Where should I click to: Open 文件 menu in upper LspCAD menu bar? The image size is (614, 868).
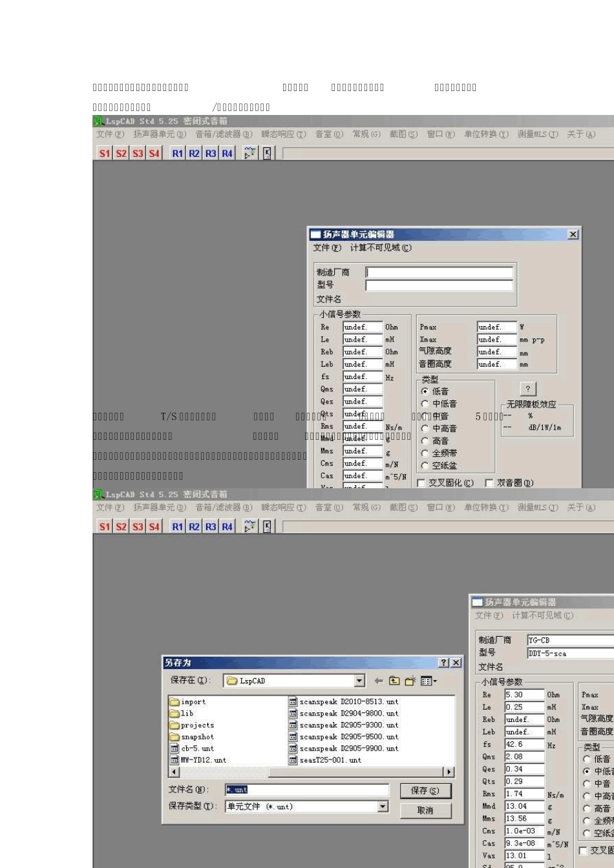click(x=110, y=134)
